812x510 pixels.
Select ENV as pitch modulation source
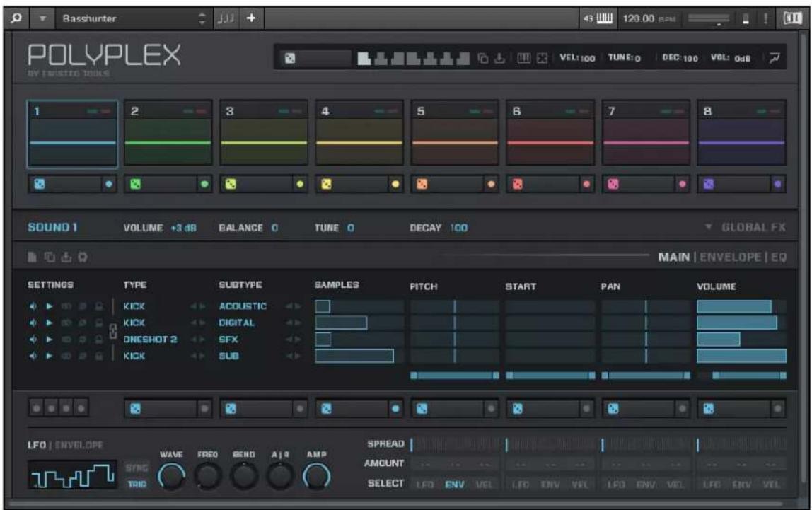[455, 485]
